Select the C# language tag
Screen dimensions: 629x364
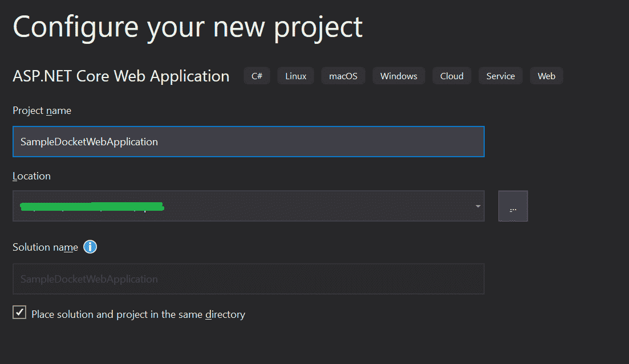[257, 75]
